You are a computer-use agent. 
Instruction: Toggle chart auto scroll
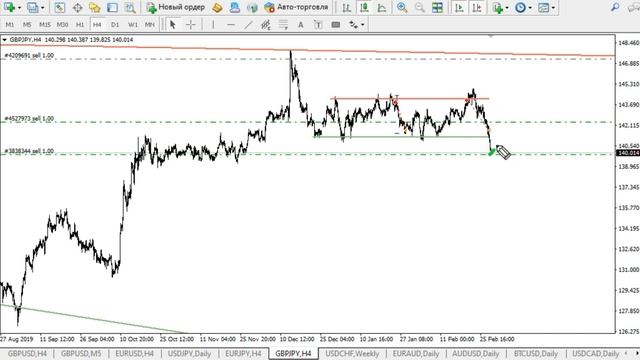click(459, 7)
